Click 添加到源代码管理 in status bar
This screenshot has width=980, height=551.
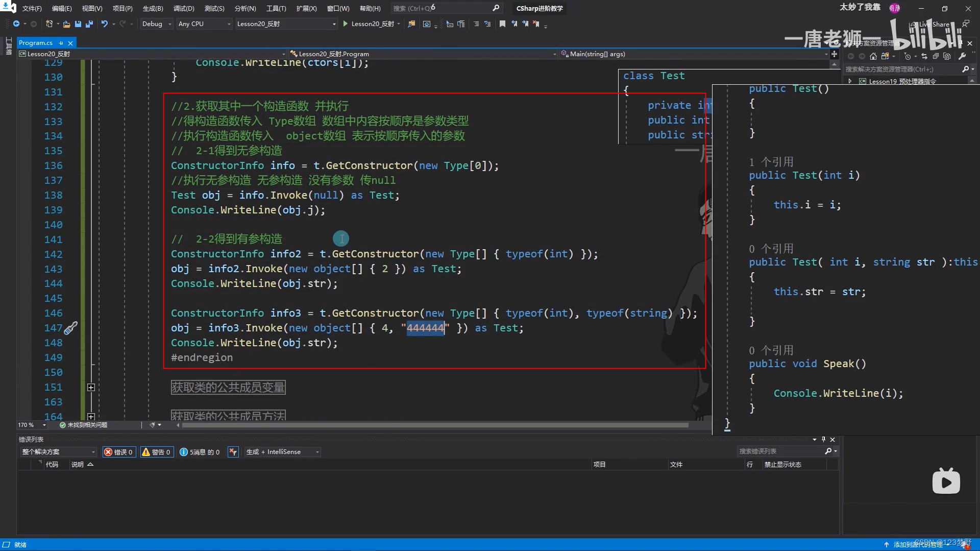point(918,544)
